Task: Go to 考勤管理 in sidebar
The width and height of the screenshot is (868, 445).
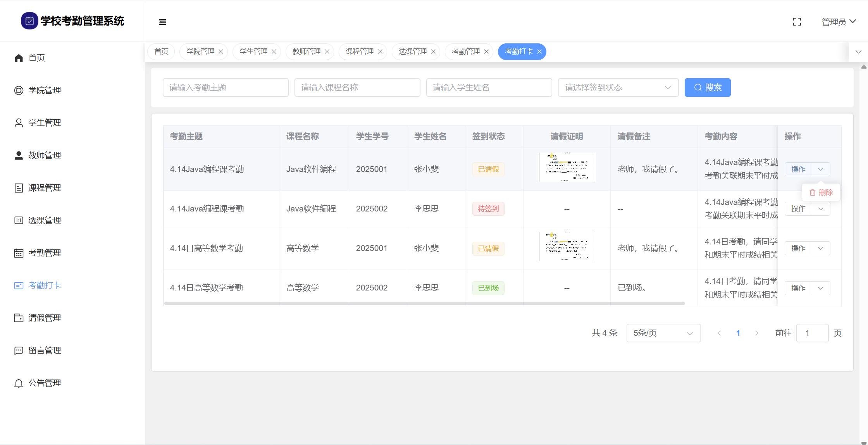Action: (45, 253)
